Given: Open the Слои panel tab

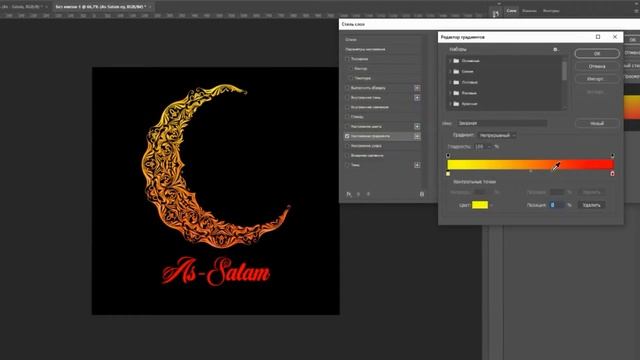Looking at the screenshot, I should click(x=511, y=11).
